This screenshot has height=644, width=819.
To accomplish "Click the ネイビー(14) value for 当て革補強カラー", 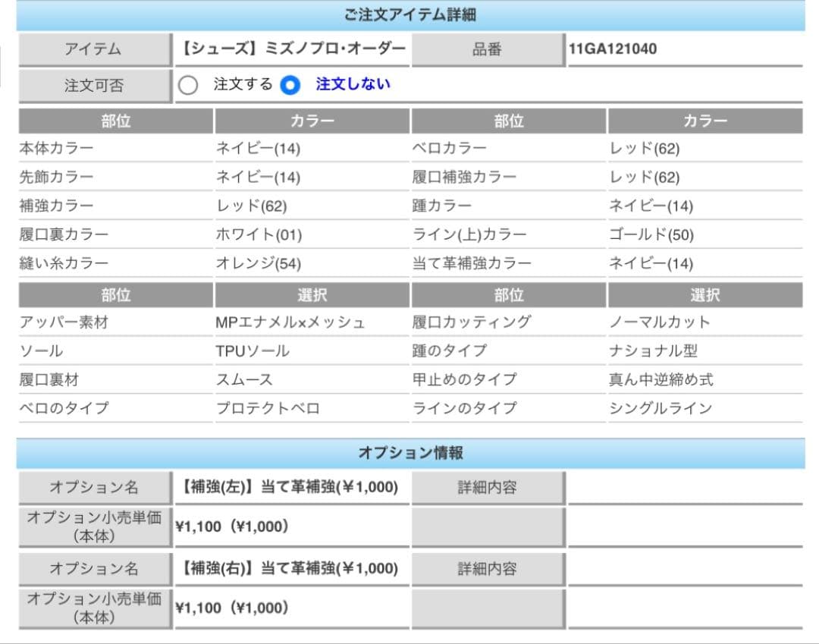I will point(651,264).
